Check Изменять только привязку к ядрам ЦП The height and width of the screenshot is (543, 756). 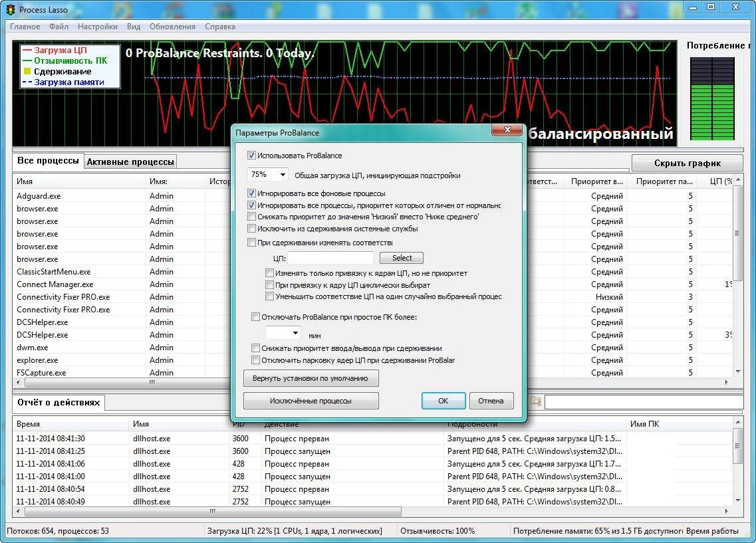269,272
